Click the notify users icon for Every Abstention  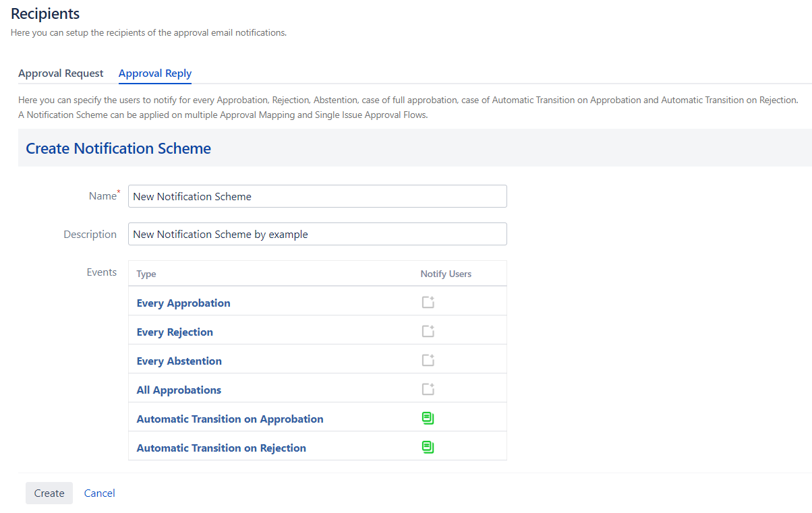click(x=428, y=361)
